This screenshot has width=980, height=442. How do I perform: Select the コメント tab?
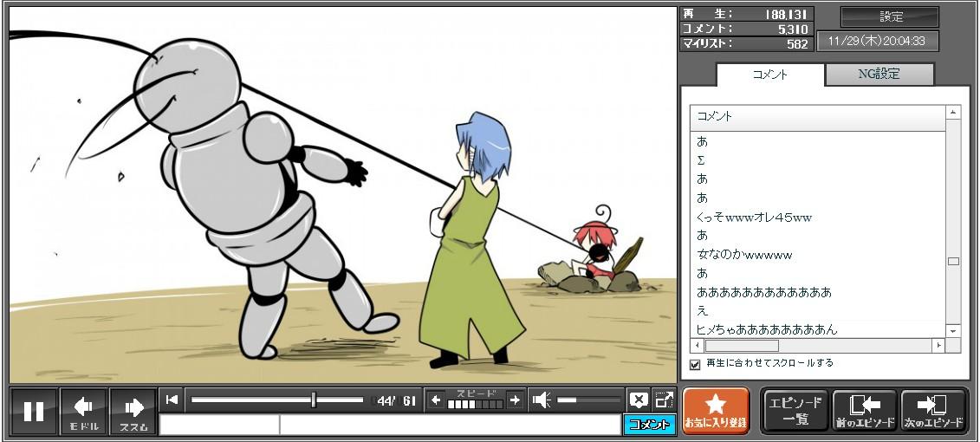(769, 75)
